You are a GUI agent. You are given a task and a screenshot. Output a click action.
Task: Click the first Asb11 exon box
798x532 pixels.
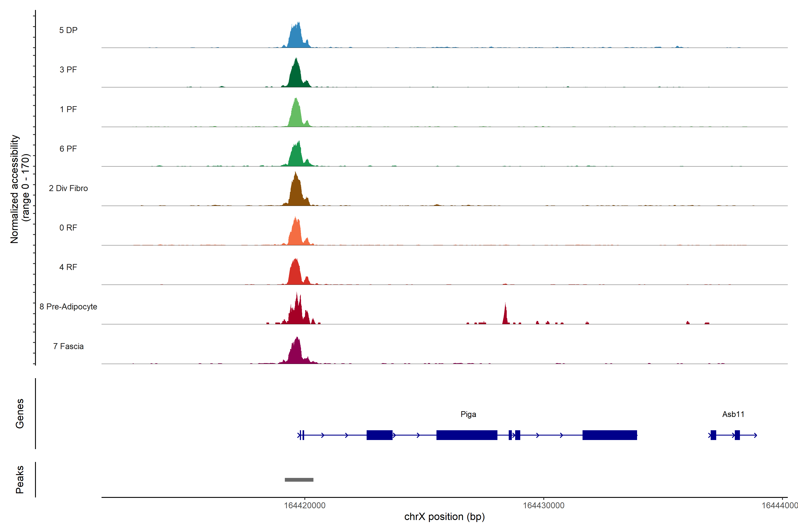[x=713, y=435]
